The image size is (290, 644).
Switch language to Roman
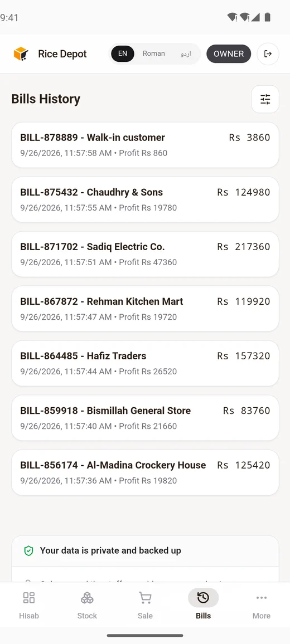point(153,54)
